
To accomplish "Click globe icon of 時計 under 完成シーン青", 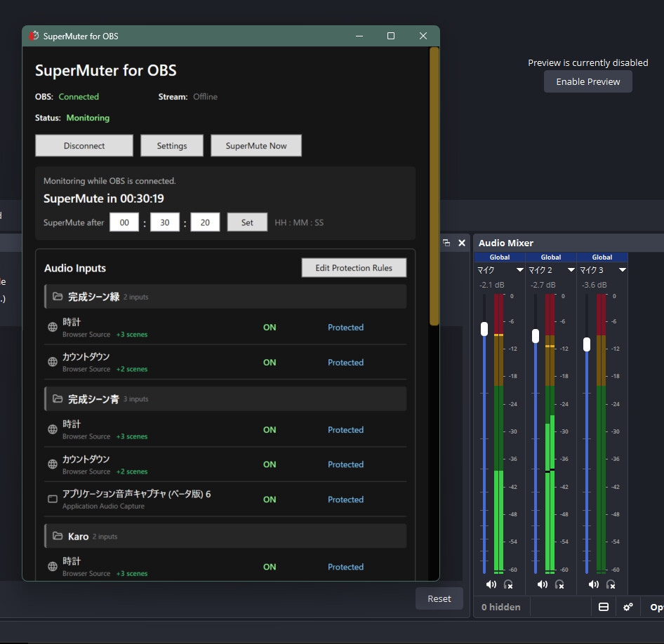I will pyautogui.click(x=53, y=429).
